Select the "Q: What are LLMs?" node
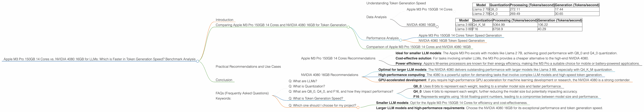This screenshot has width=644, height=112. [303, 81]
